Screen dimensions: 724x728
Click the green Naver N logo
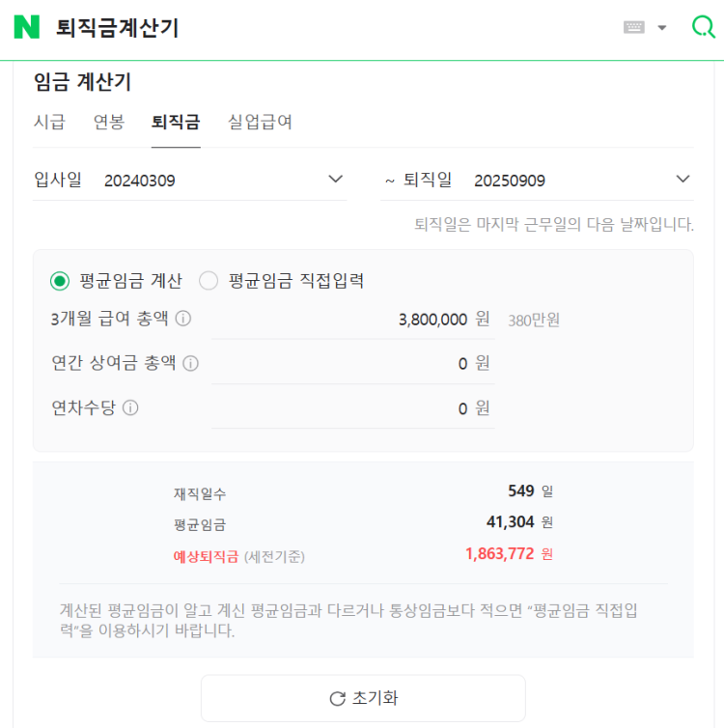click(x=27, y=27)
